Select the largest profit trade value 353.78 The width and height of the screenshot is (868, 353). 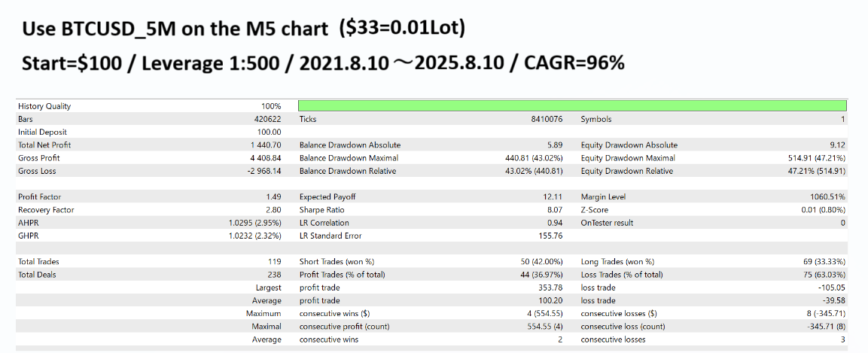550,288
